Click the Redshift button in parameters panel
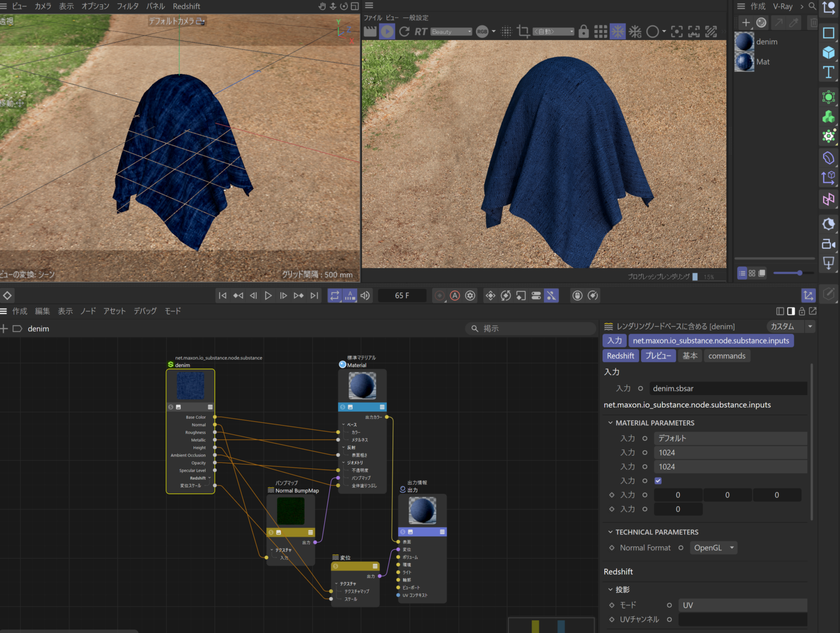 620,356
